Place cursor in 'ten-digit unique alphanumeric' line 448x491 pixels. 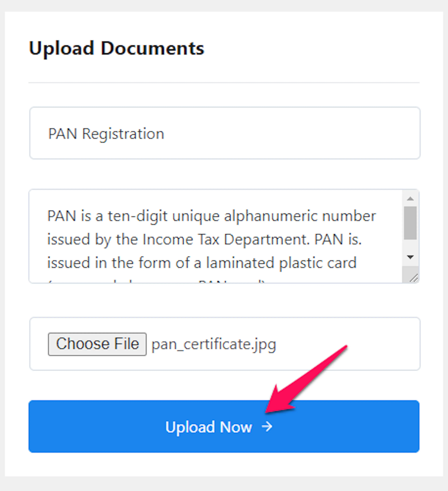(211, 216)
